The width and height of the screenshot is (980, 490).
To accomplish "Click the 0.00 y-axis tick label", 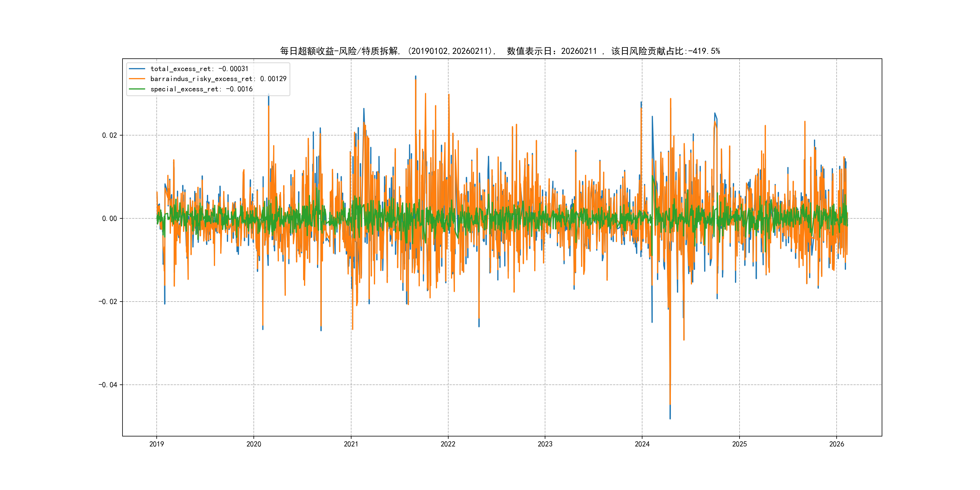I will (x=109, y=218).
